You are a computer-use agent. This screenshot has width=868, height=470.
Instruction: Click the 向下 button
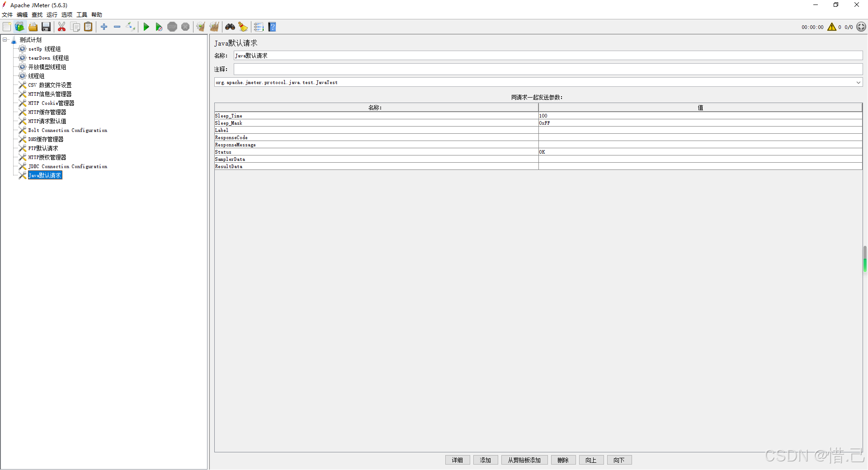(x=619, y=460)
